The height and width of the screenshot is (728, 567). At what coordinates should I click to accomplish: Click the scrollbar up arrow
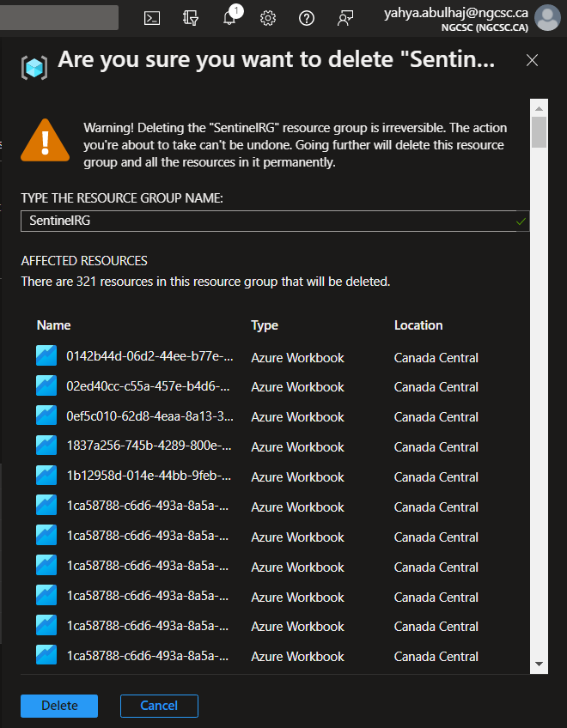540,109
